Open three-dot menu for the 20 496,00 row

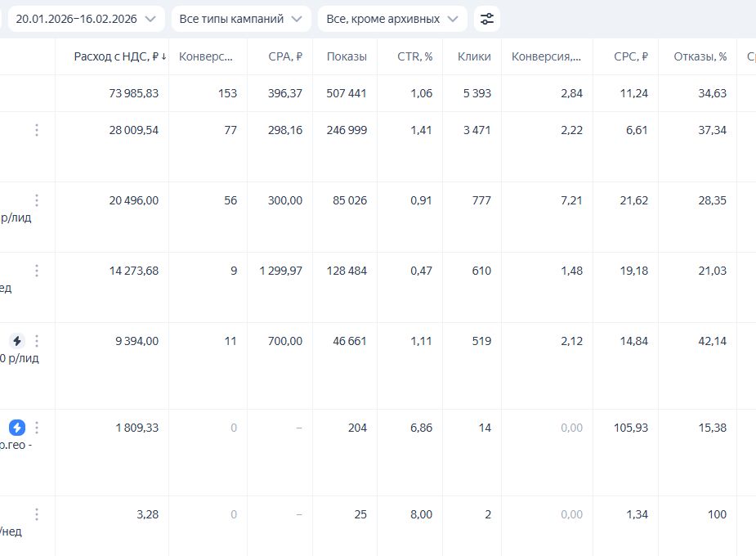pos(36,201)
